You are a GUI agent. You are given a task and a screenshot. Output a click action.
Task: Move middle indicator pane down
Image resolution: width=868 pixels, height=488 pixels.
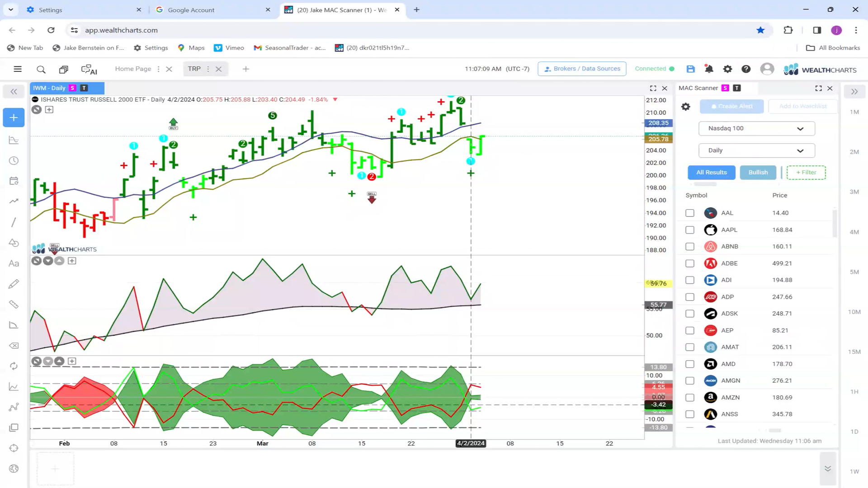coord(48,261)
